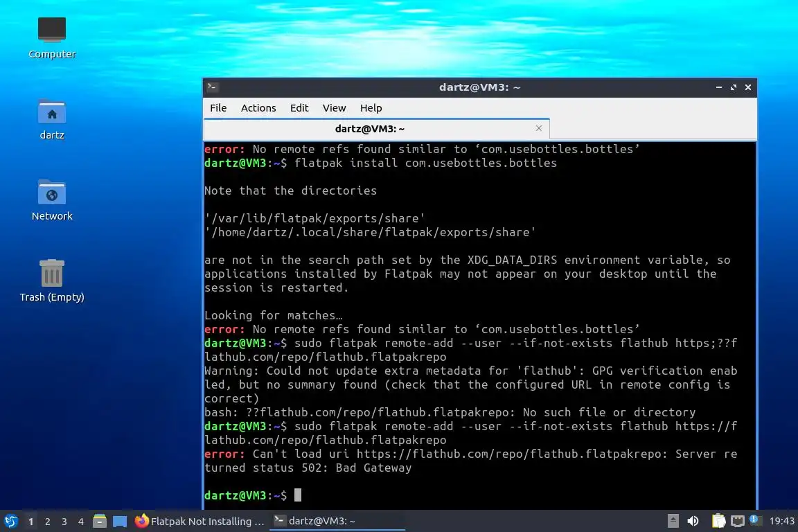This screenshot has height=532, width=798.
Task: Open the removable media eject tray icon
Action: pos(673,521)
